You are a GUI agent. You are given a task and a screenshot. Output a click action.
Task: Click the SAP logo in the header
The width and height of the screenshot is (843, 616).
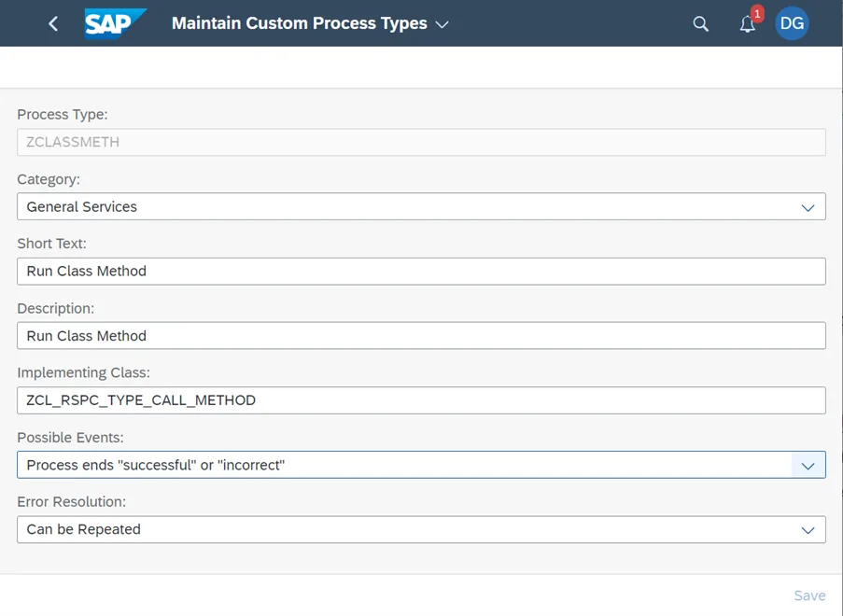pos(115,23)
